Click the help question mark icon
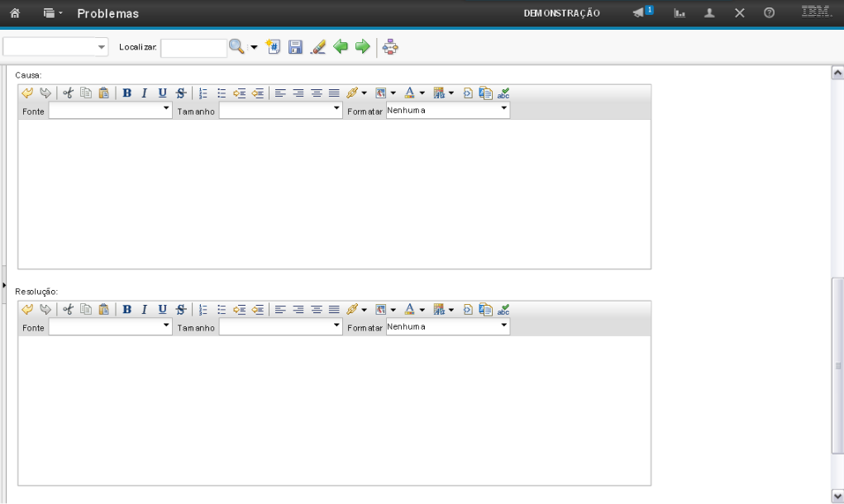The height and width of the screenshot is (504, 844). pyautogui.click(x=769, y=13)
